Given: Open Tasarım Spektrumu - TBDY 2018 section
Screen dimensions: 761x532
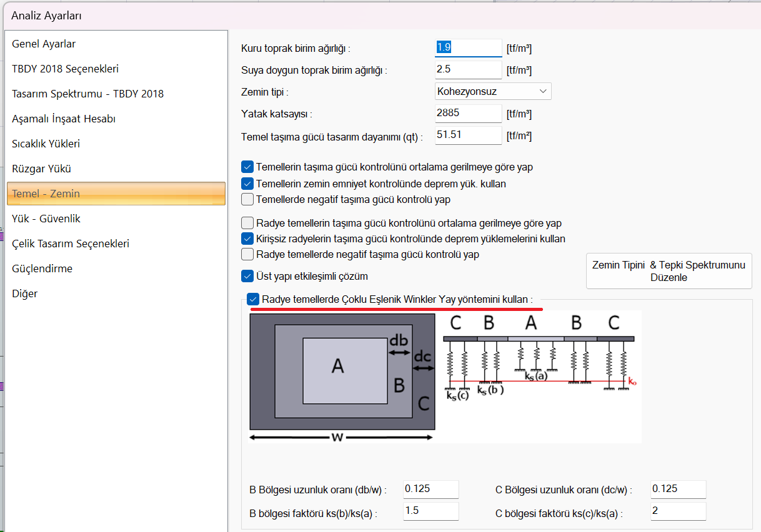Looking at the screenshot, I should (87, 94).
